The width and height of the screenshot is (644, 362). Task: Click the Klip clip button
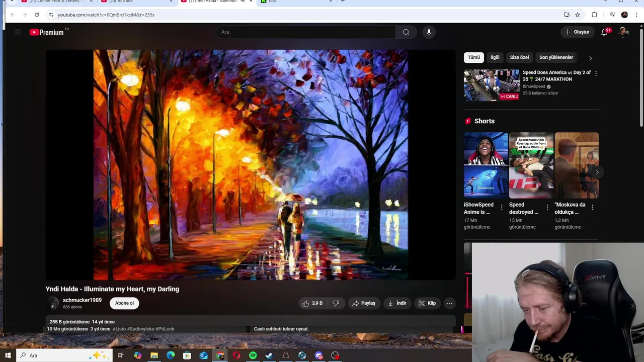pos(427,303)
